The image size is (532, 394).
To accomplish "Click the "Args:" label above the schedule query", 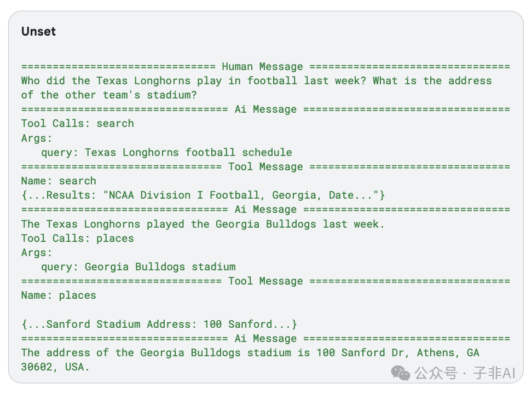I will coord(37,138).
